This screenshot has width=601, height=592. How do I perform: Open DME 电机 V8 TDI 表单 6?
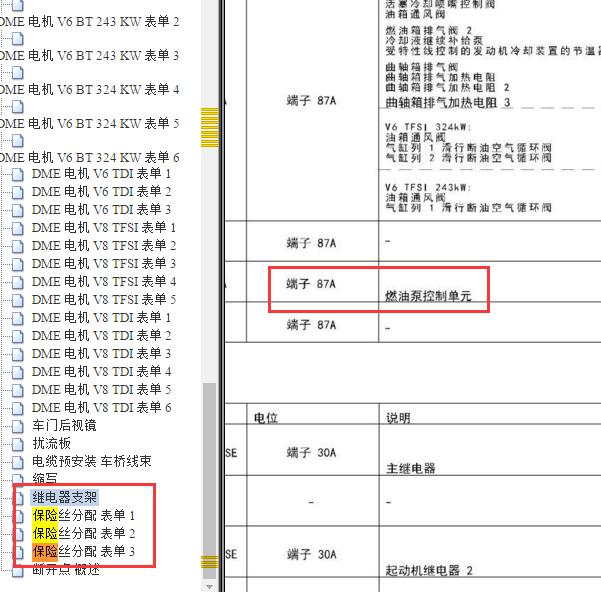(x=101, y=408)
